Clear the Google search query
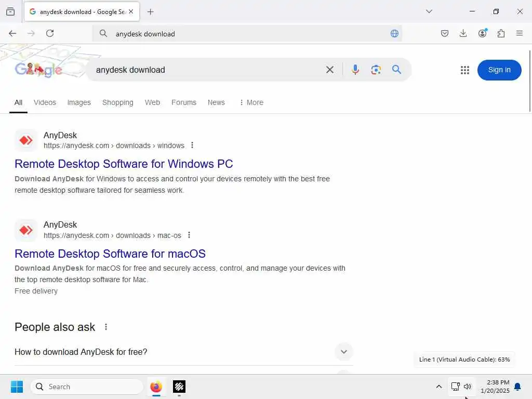This screenshot has height=399, width=532. coord(330,70)
